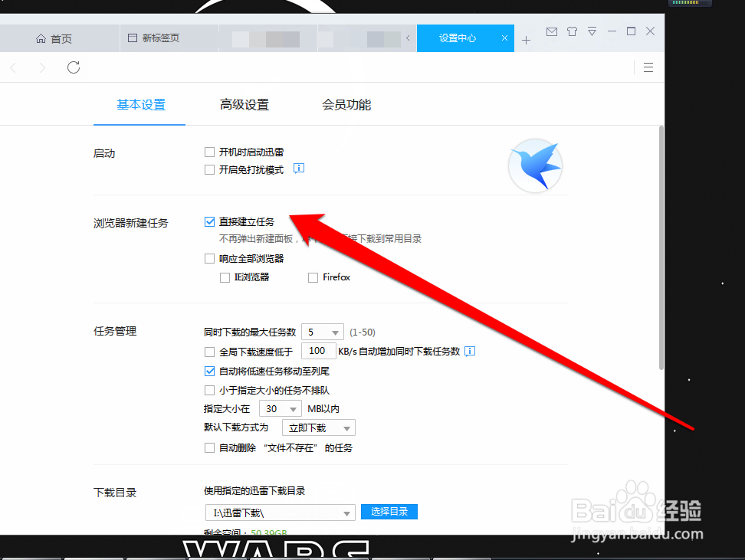The height and width of the screenshot is (560, 745).
Task: Click the browser forward arrow
Action: (42, 68)
